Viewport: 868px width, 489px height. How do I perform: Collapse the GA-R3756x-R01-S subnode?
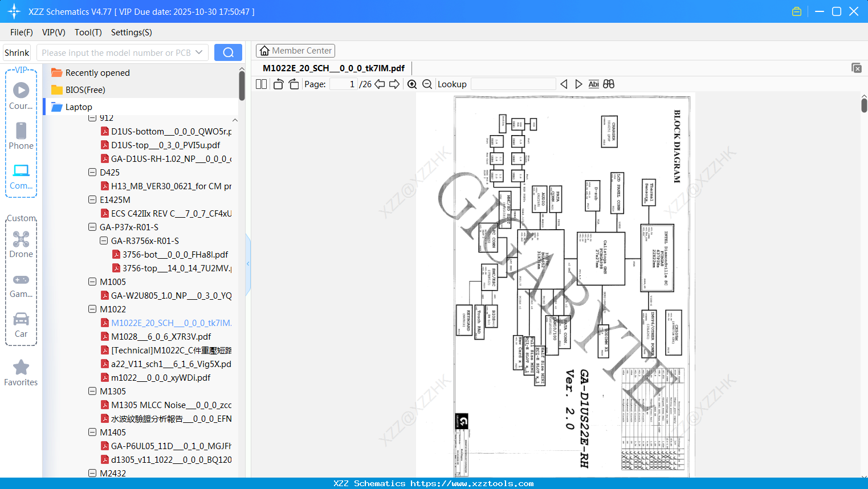click(x=104, y=241)
